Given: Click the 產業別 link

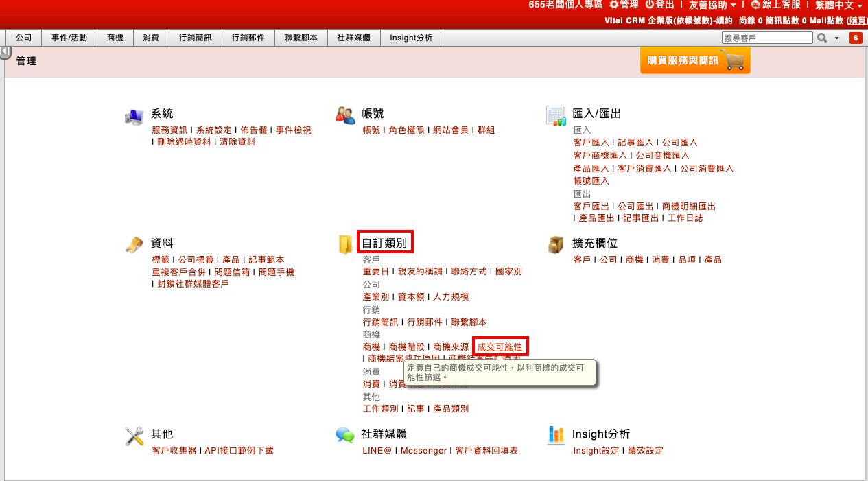Looking at the screenshot, I should point(376,296).
